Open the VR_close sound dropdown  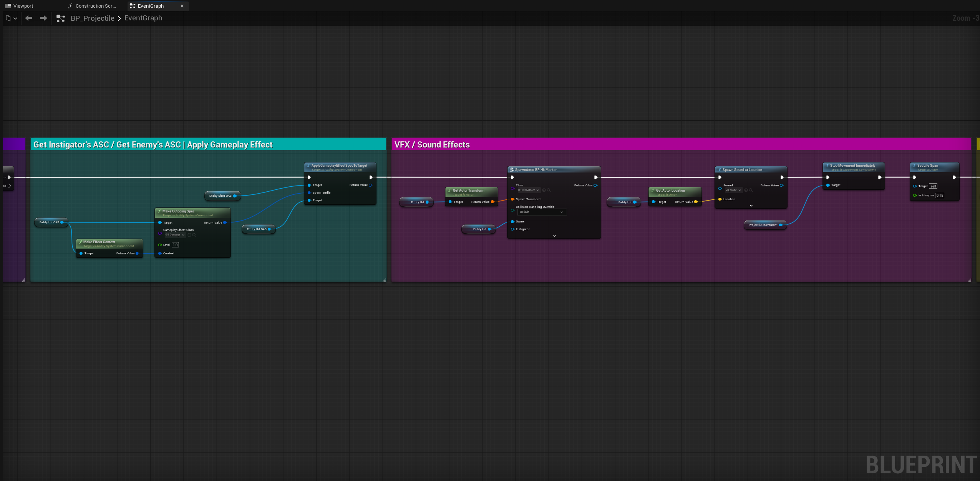point(733,190)
